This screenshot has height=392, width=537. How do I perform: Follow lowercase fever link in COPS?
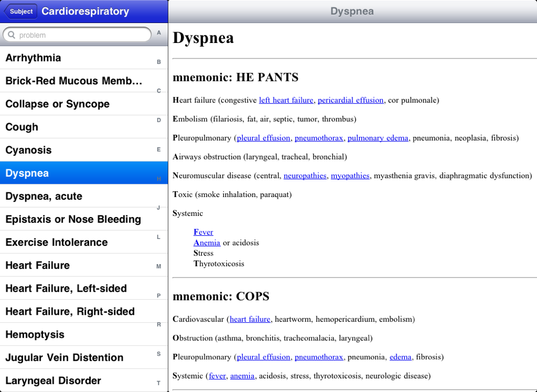pos(217,376)
